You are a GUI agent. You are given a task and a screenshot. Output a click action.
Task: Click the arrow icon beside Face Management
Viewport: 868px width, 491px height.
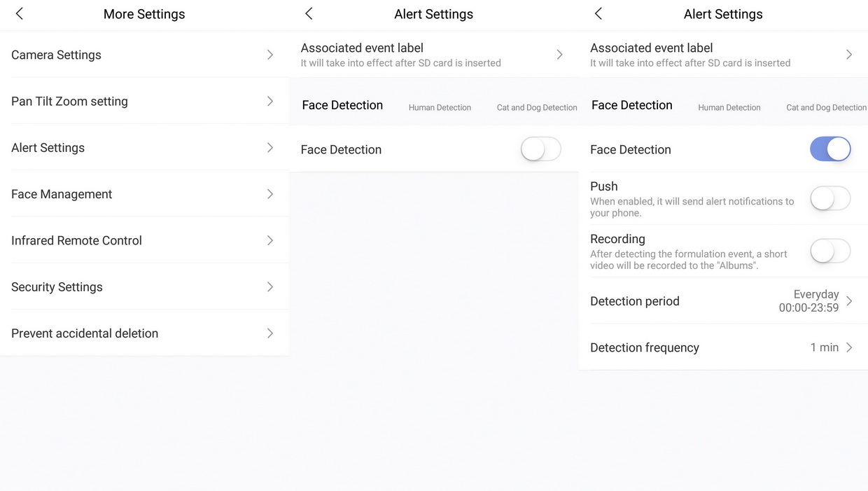tap(270, 194)
